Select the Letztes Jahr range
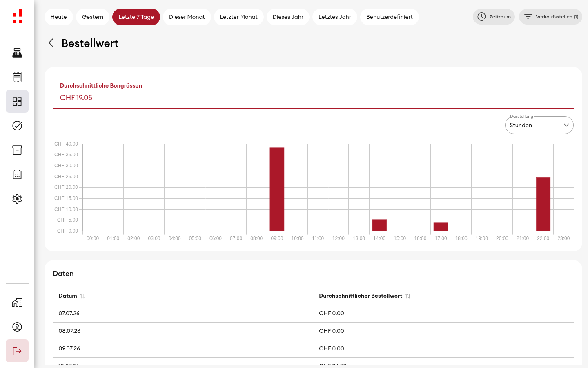Image resolution: width=588 pixels, height=368 pixels. [334, 17]
